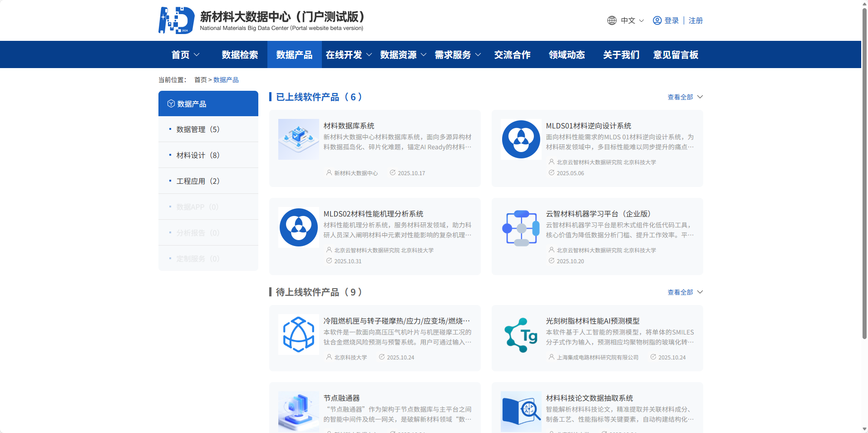Click the 冷阻燃机匣 software hexagon icon

[298, 335]
